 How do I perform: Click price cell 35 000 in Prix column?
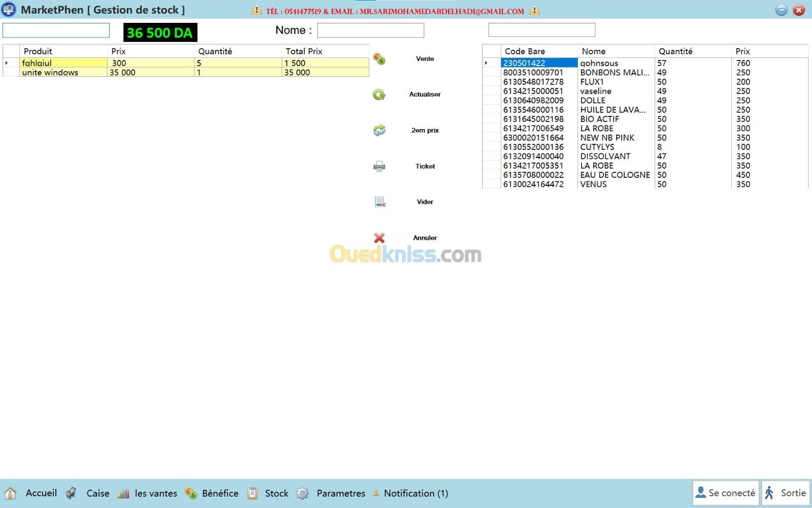click(151, 73)
